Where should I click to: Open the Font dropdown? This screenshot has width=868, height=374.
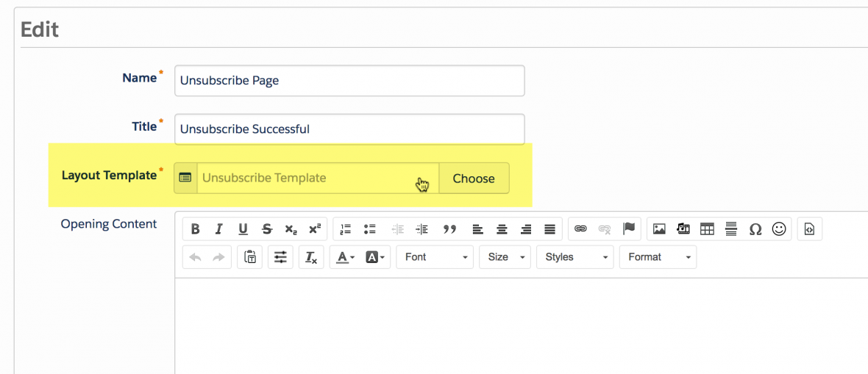click(x=435, y=257)
